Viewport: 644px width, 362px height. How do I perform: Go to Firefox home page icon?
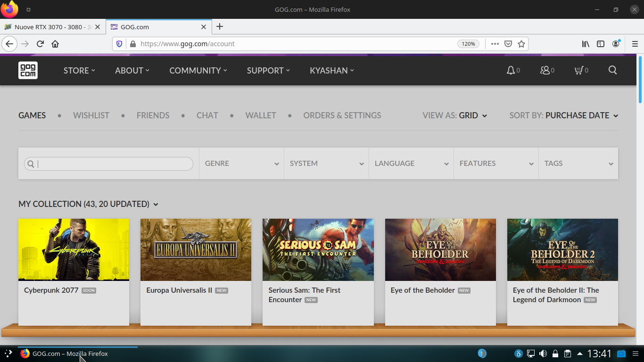[x=55, y=44]
